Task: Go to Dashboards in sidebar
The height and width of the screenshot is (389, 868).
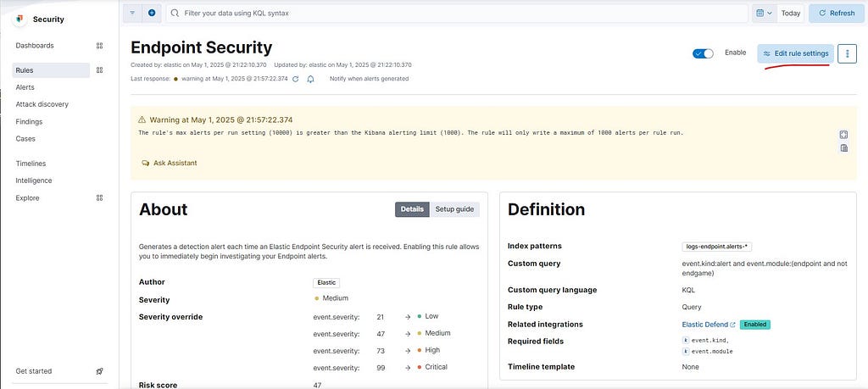Action: pos(35,46)
